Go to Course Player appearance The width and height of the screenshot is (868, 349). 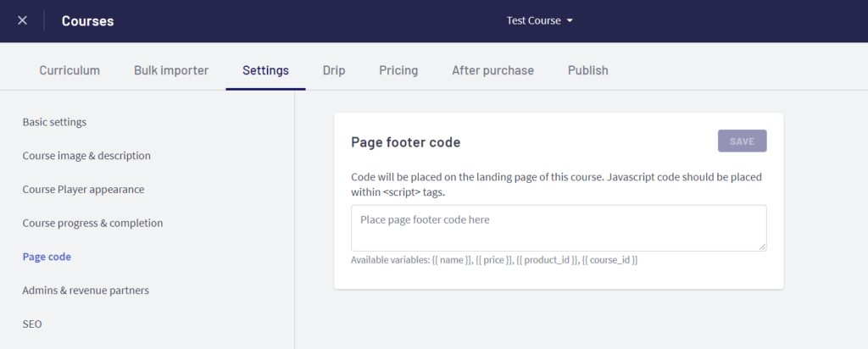83,189
